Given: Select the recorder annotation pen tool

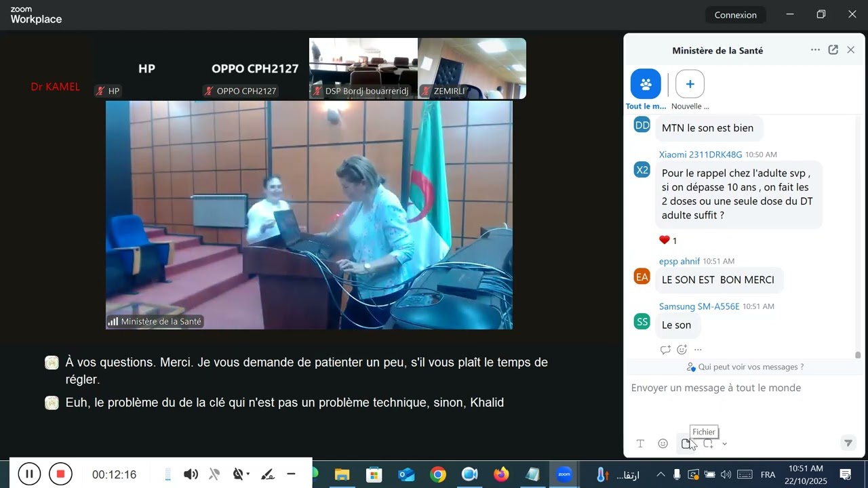Looking at the screenshot, I should [268, 474].
